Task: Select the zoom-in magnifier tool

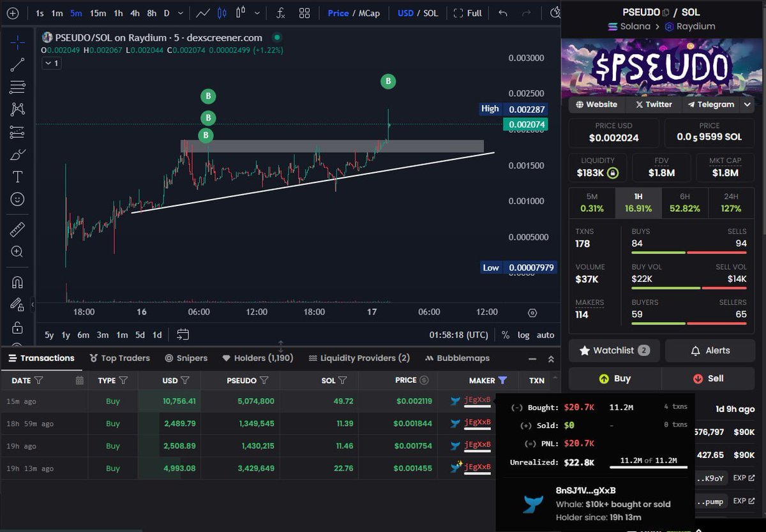Action: (x=17, y=252)
